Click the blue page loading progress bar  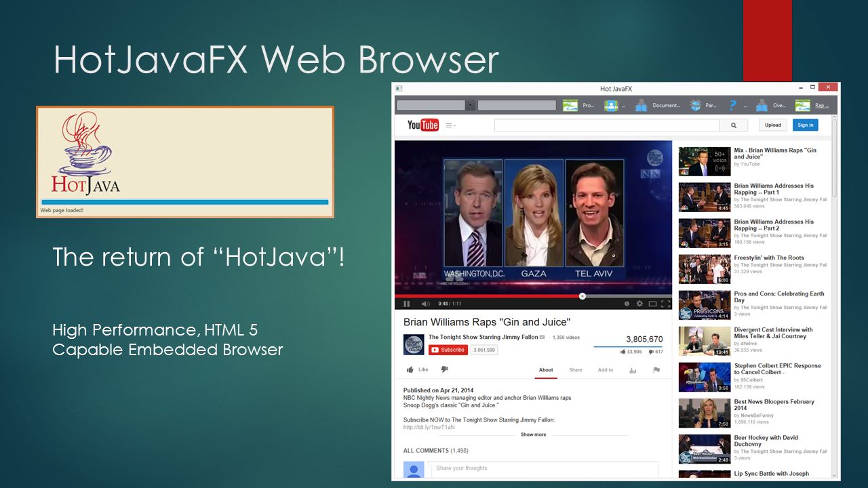point(184,202)
